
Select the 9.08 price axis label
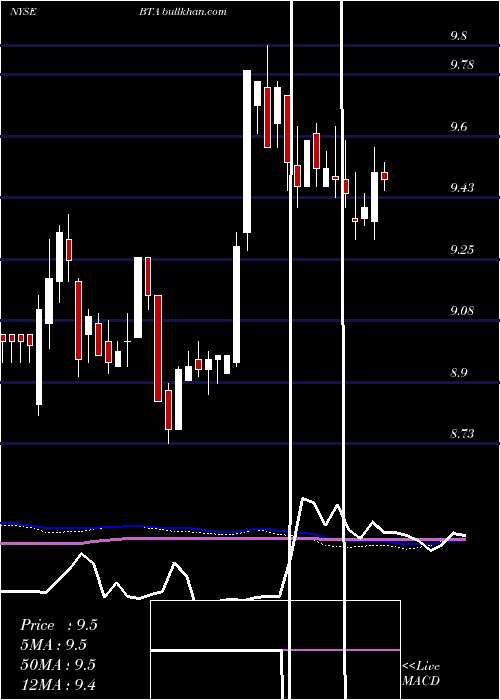coord(462,311)
